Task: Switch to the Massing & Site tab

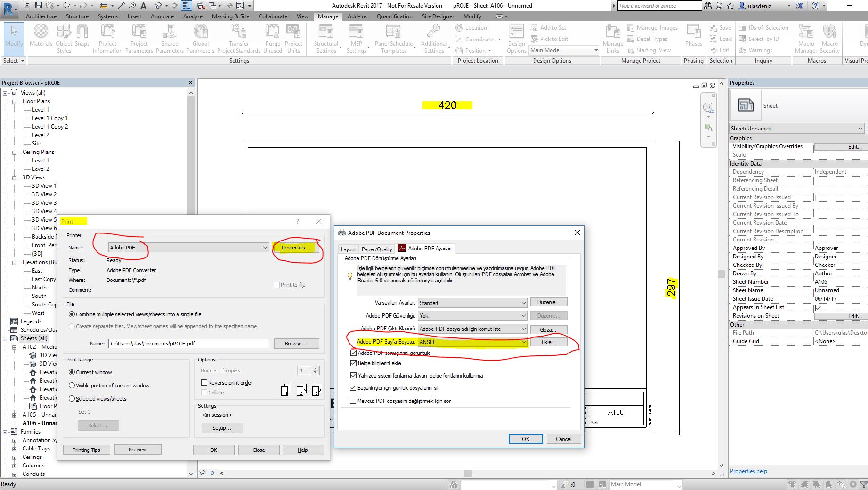Action: tap(230, 16)
